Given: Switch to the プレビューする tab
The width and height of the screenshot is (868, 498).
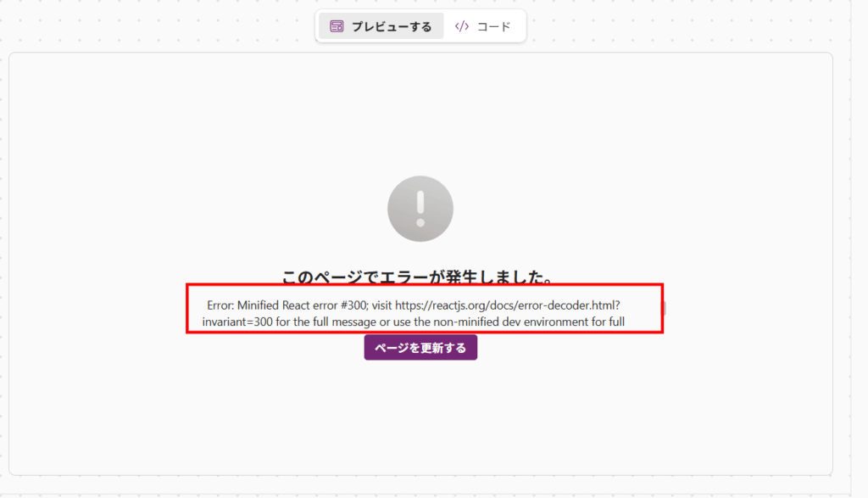Looking at the screenshot, I should 381,26.
